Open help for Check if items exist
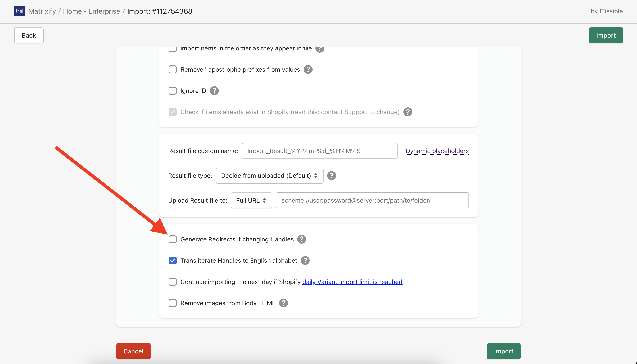 click(407, 112)
